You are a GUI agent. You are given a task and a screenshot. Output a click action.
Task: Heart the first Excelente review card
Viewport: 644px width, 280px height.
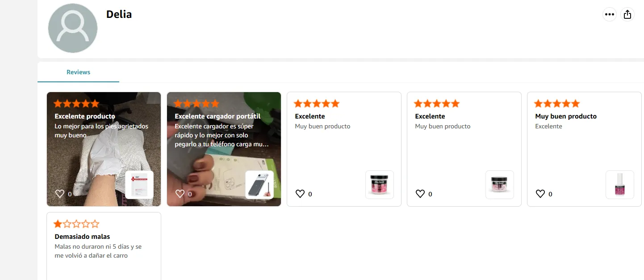click(300, 194)
